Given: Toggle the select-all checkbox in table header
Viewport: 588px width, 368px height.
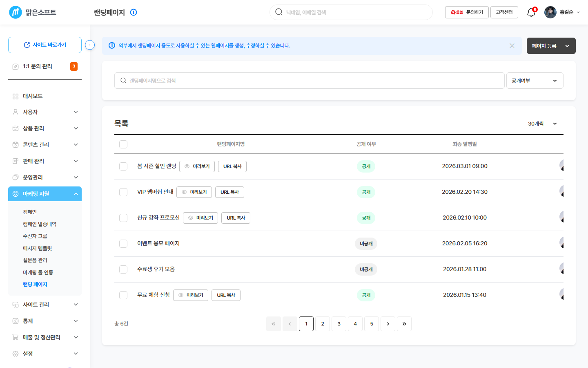Looking at the screenshot, I should (123, 144).
